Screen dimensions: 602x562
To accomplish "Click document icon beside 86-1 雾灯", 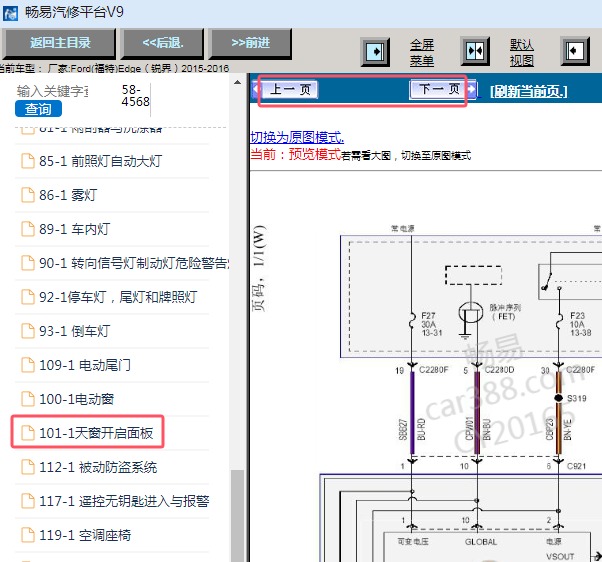I will pos(28,195).
